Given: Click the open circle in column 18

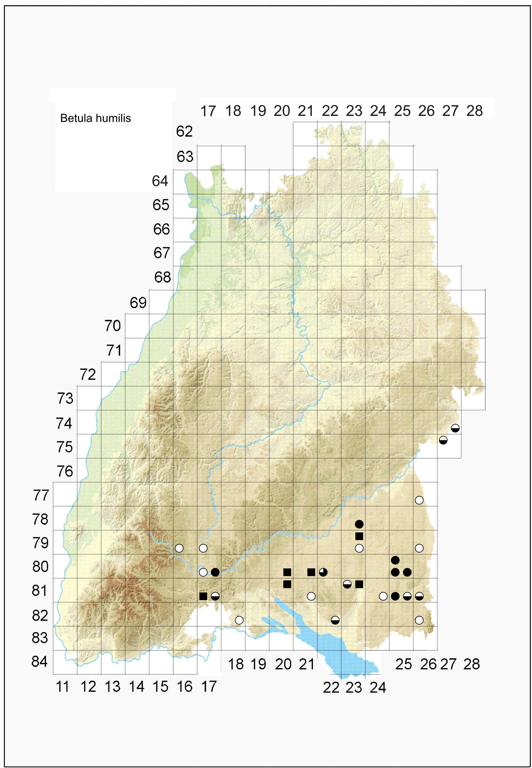Looking at the screenshot, I should (239, 620).
